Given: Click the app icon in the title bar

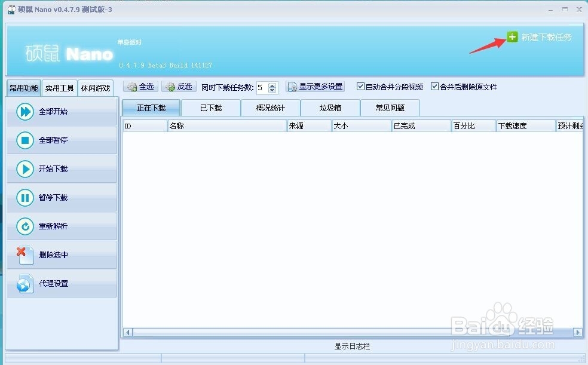Looking at the screenshot, I should tap(11, 10).
